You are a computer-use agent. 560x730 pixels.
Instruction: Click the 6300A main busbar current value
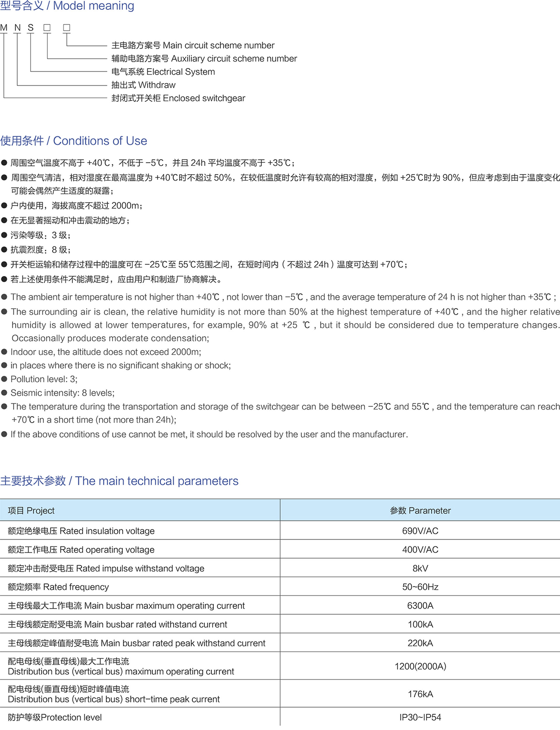(420, 606)
